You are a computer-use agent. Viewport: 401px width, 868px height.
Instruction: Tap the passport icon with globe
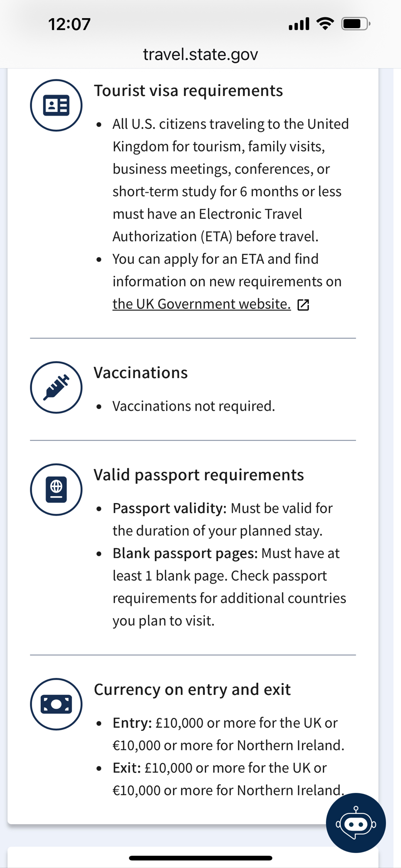click(x=56, y=490)
